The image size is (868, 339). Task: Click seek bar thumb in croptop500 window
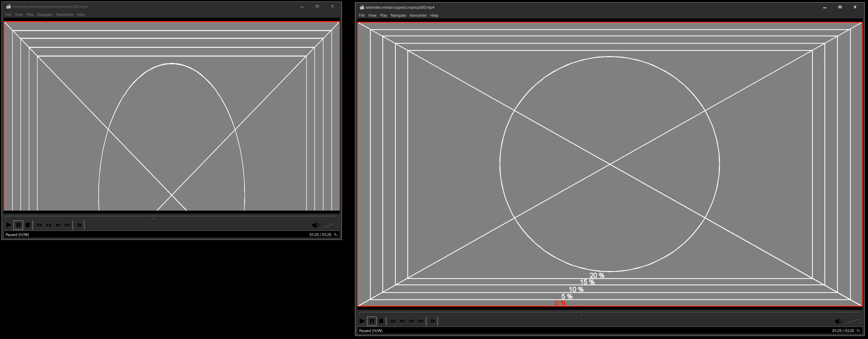[583, 313]
